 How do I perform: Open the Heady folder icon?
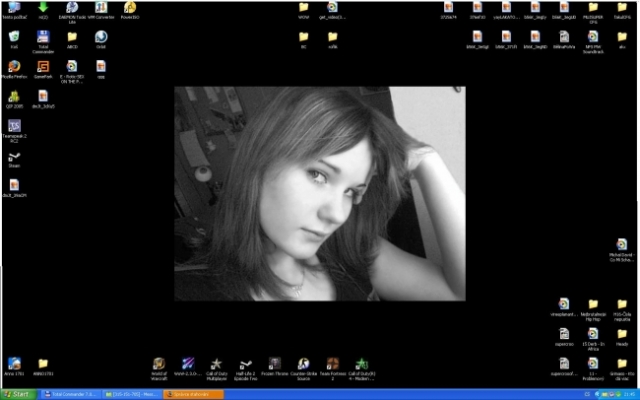point(622,338)
